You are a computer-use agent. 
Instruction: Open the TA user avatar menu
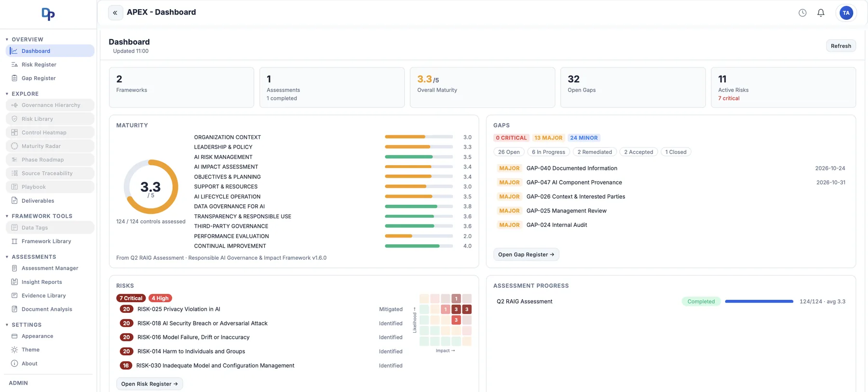[846, 13]
